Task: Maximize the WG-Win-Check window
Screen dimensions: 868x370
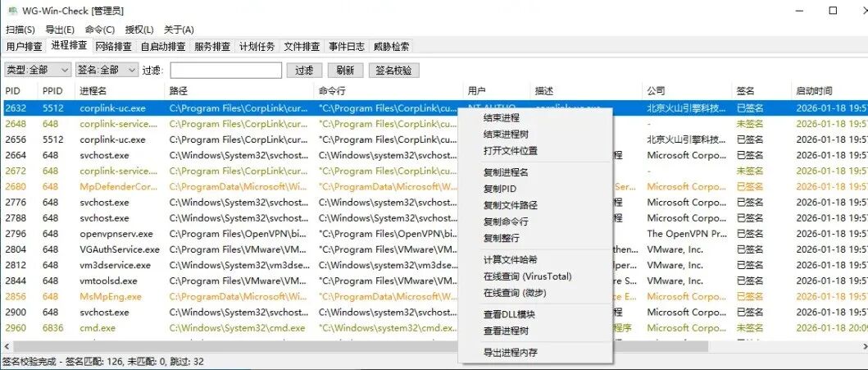Action: tap(833, 11)
